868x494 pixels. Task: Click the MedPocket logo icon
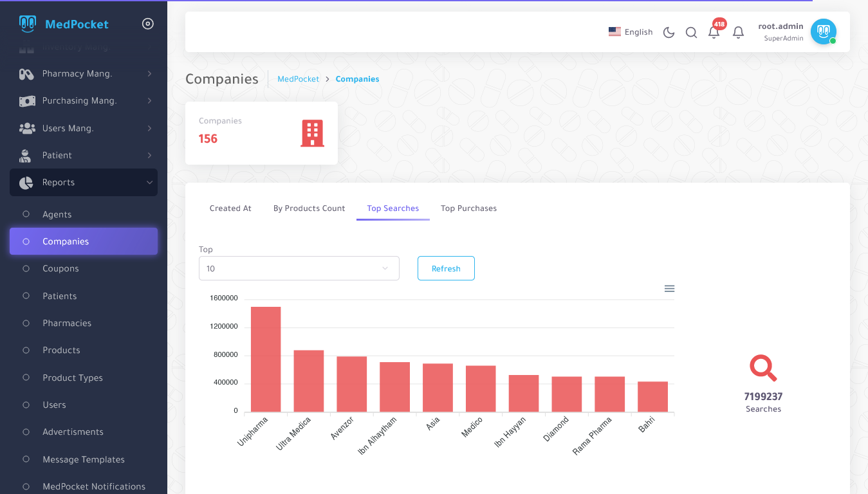(x=28, y=24)
